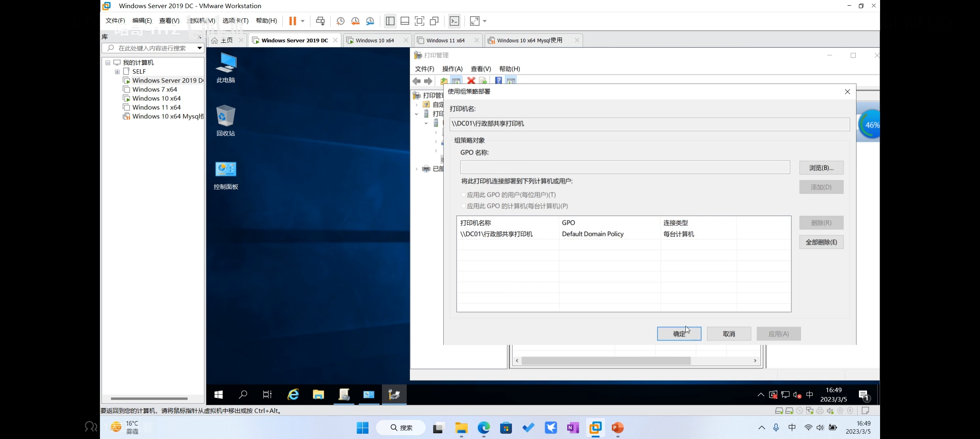Expand the SELF folder in library
980x439 pixels.
point(117,72)
